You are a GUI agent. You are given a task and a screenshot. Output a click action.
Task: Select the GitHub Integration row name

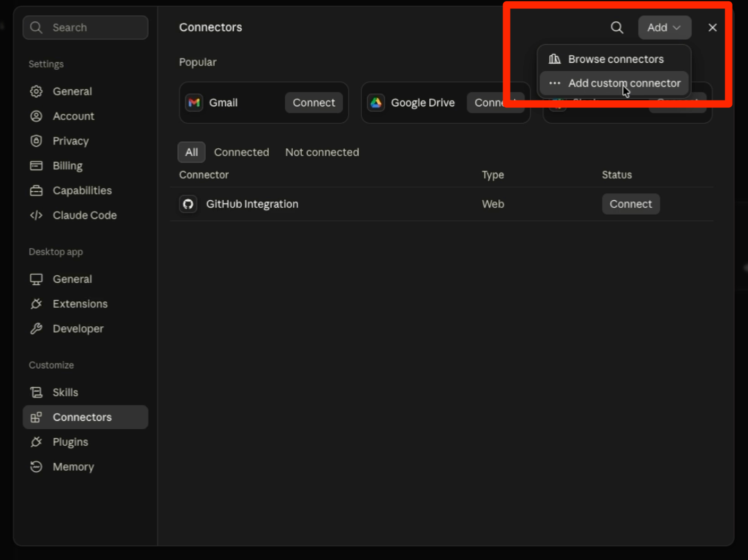click(252, 204)
